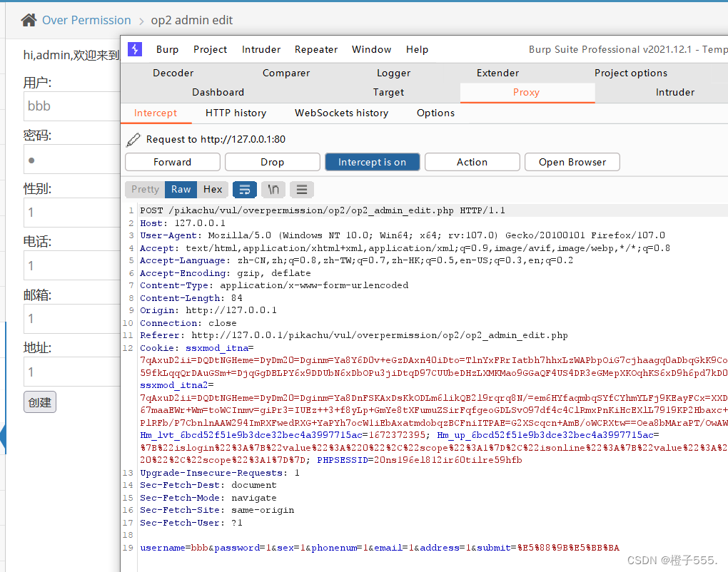Click the Drop button

[x=273, y=162]
